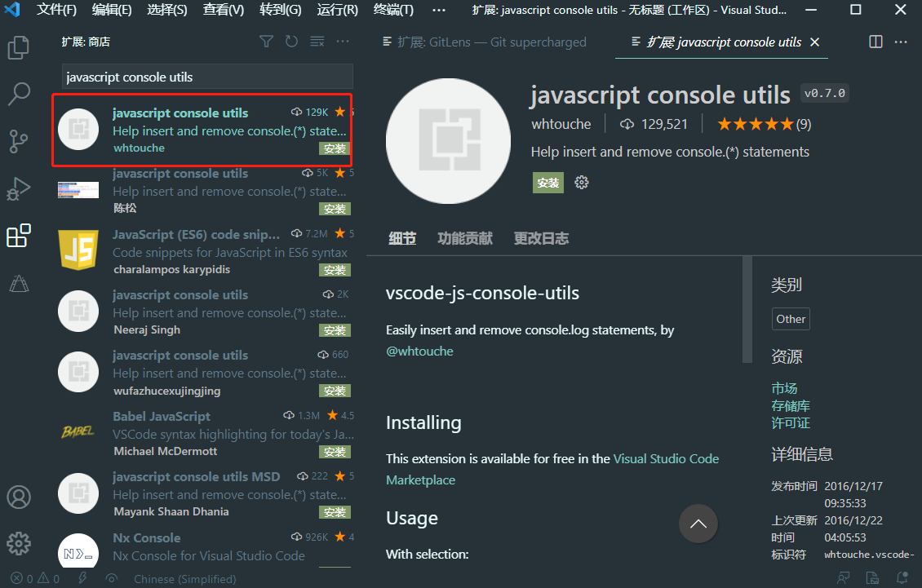
Task: Open the 许可证 license link
Action: pos(791,422)
